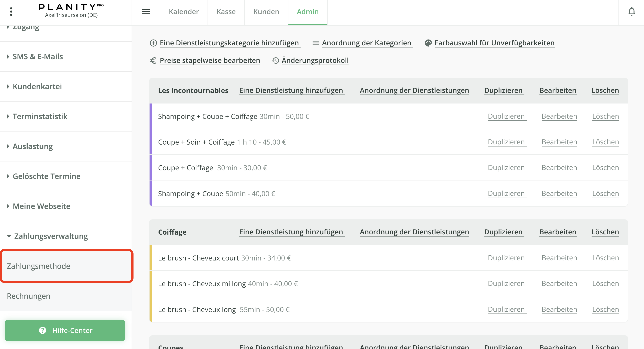Expand Gelöschte Termine in sidebar

tap(46, 176)
